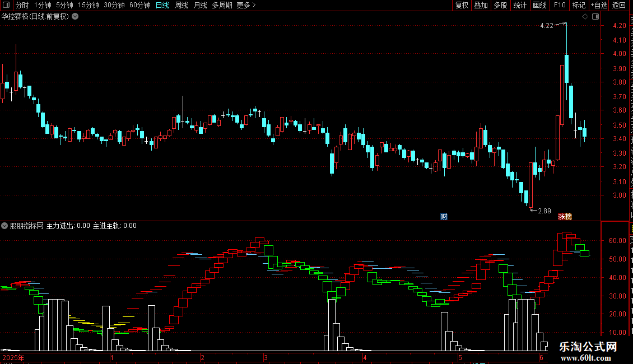Select the 60分钟 period
Viewport: 633px width, 364px height.
(140, 5)
